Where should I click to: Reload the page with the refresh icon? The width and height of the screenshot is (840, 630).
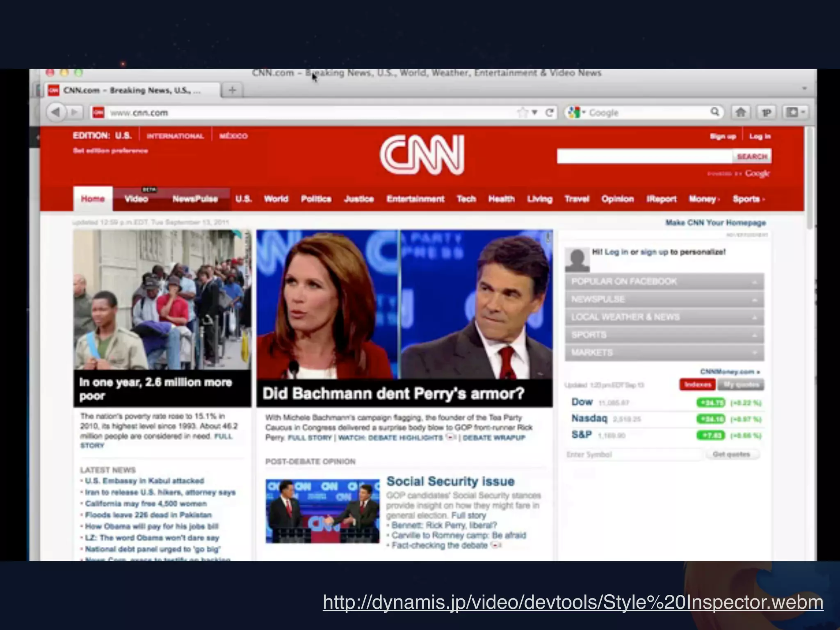(x=550, y=112)
